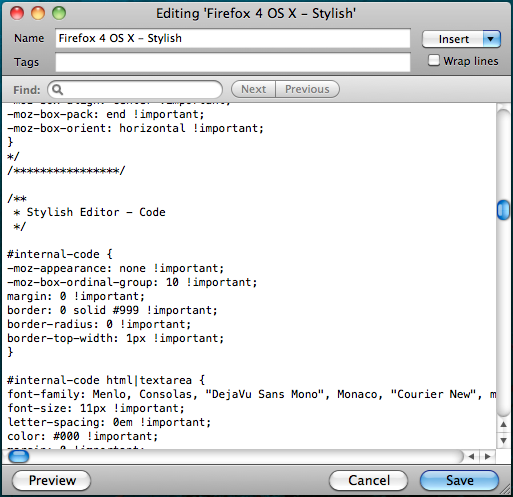The height and width of the screenshot is (497, 513).
Task: Click the line '-moz-box-pack: end !important;'
Action: click(x=106, y=114)
